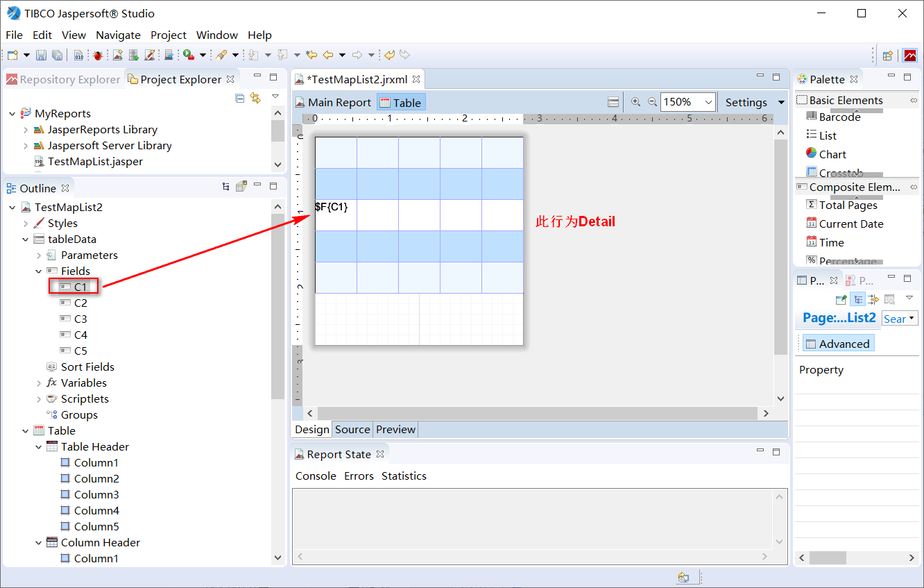Click the Save All icon in the toolbar
The image size is (924, 588).
[x=57, y=55]
